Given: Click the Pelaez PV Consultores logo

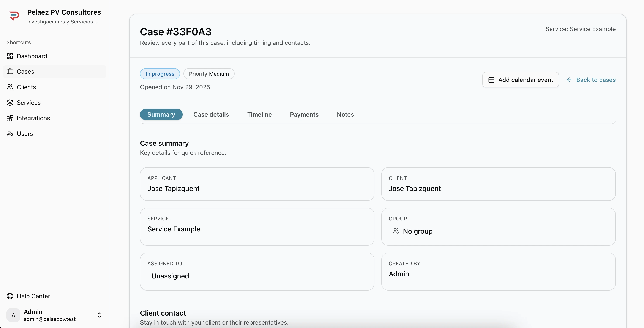Looking at the screenshot, I should tap(14, 16).
